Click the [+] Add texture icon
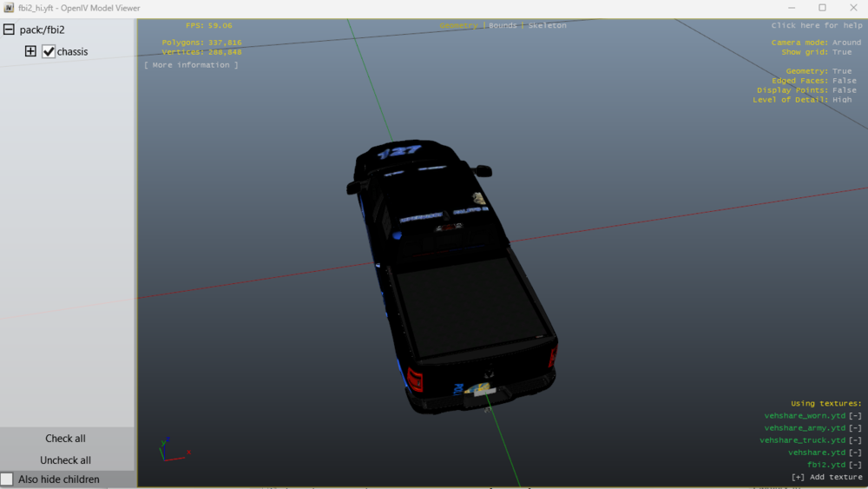The height and width of the screenshot is (489, 868). coord(798,477)
